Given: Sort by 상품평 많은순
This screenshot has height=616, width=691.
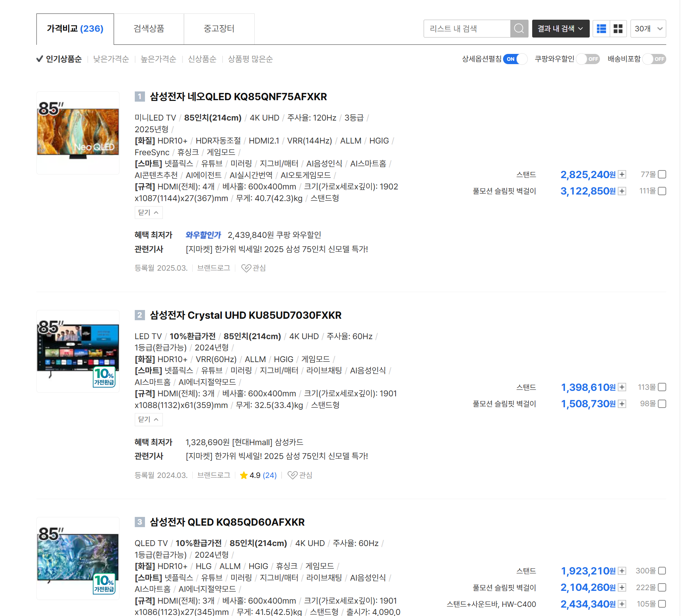Looking at the screenshot, I should 250,59.
